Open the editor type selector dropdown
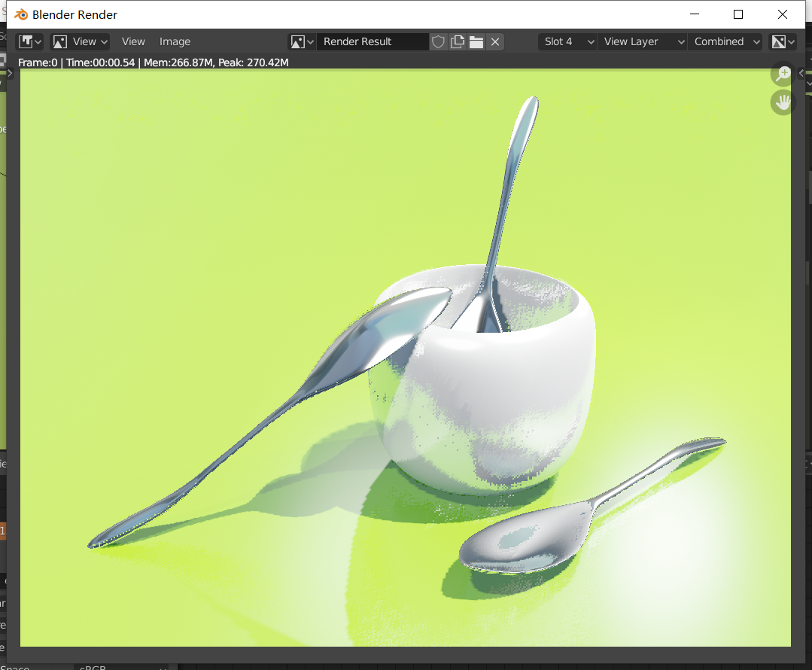 point(30,41)
